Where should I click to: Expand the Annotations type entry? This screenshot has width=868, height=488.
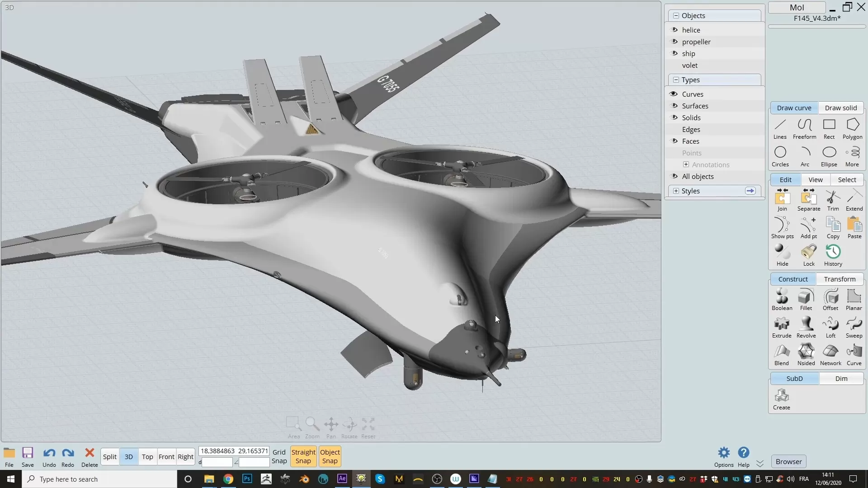pos(686,164)
